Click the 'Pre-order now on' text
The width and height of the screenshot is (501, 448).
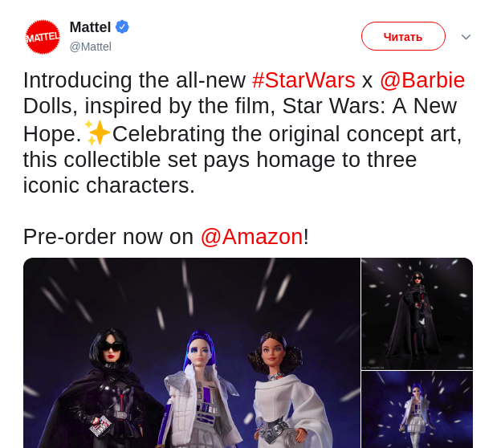(x=108, y=237)
